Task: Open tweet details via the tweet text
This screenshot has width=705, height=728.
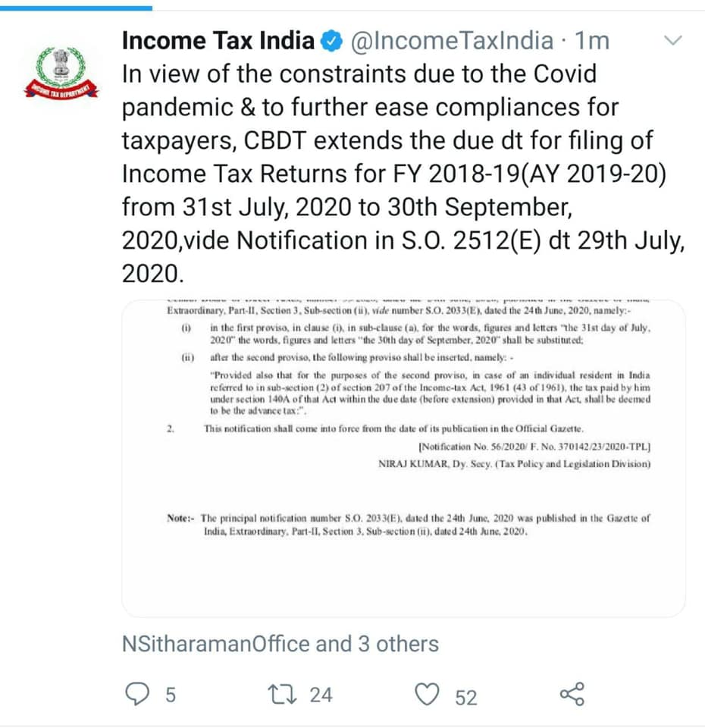Action: tap(403, 174)
